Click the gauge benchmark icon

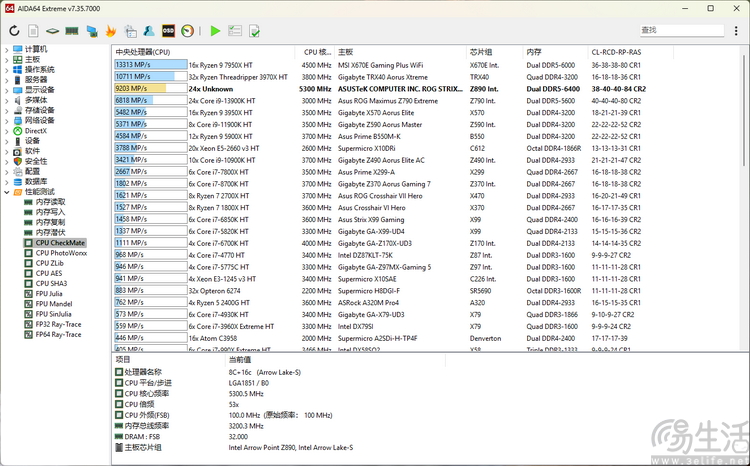pos(188,31)
